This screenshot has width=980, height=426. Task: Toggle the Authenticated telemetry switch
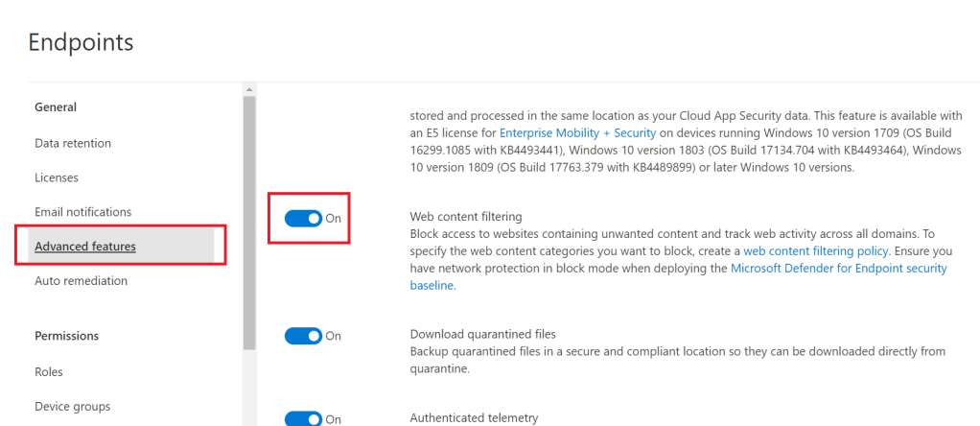point(303,418)
